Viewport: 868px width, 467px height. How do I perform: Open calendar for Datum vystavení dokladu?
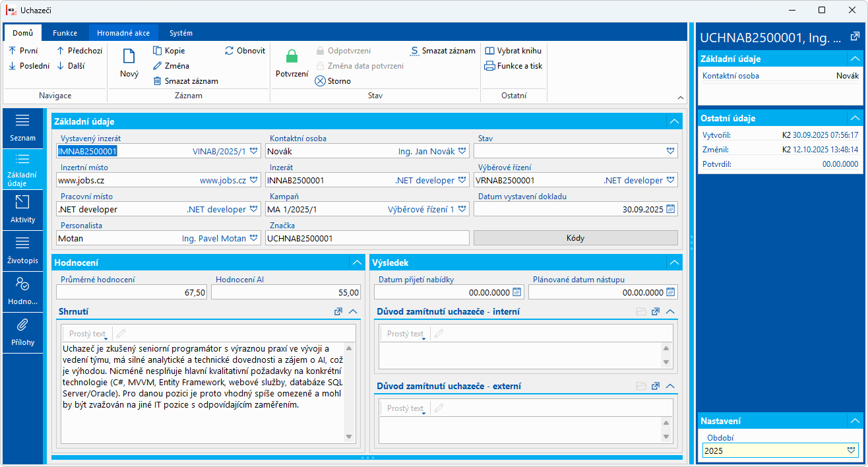click(670, 209)
